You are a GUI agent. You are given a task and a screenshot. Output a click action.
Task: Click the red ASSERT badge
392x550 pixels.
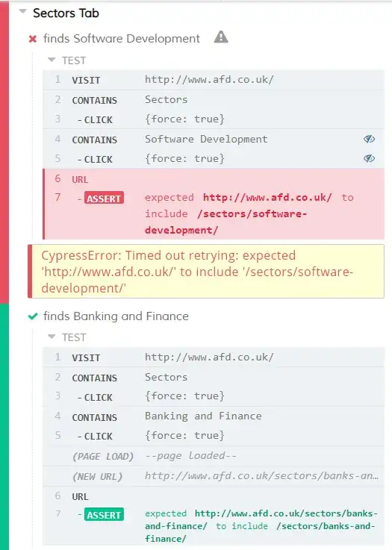(104, 199)
